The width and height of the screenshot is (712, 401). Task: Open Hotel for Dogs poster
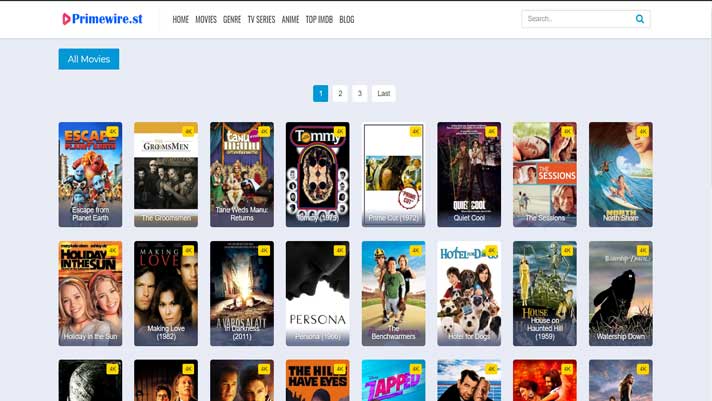point(470,293)
